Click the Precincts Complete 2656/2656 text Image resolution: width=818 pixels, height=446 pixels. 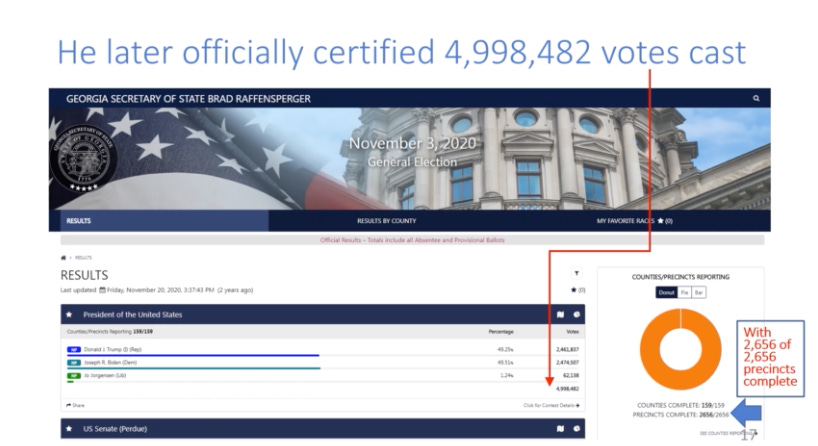coord(681,415)
